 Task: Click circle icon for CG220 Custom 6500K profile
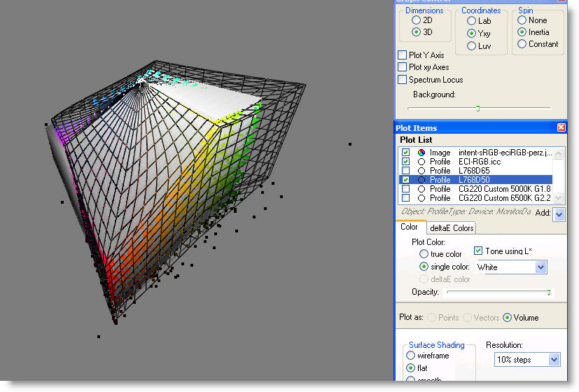[421, 198]
